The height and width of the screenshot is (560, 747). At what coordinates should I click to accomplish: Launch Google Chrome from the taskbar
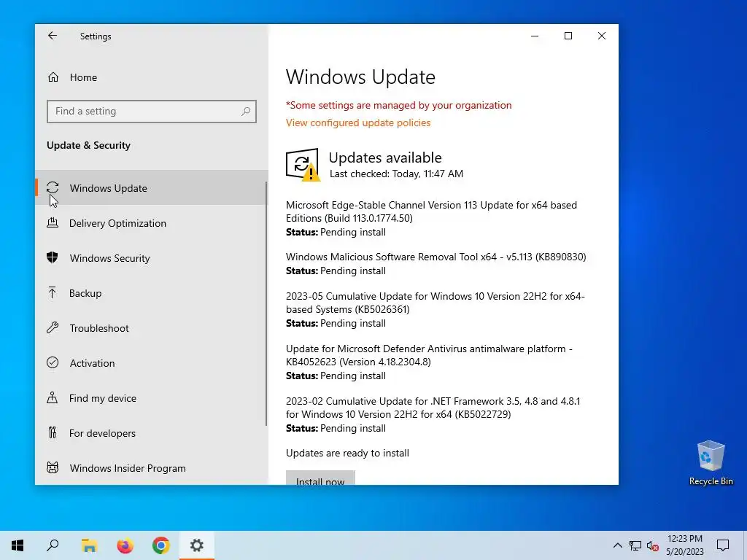pyautogui.click(x=161, y=545)
